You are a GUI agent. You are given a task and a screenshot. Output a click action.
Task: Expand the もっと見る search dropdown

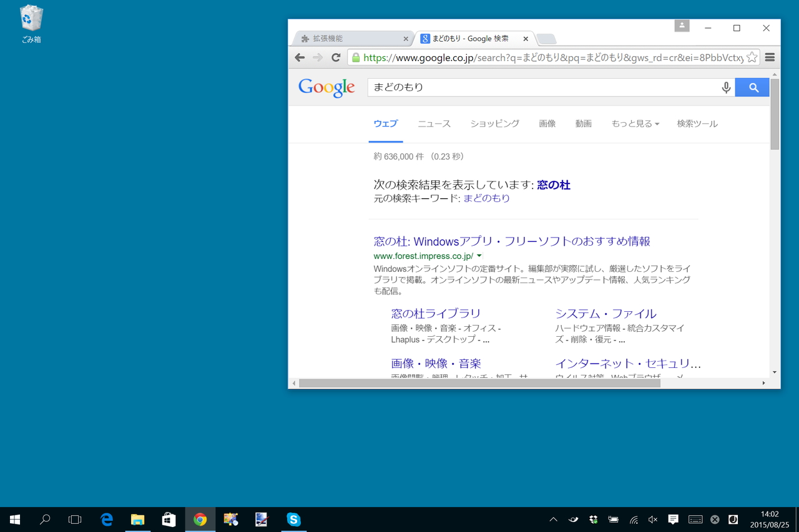pyautogui.click(x=634, y=123)
